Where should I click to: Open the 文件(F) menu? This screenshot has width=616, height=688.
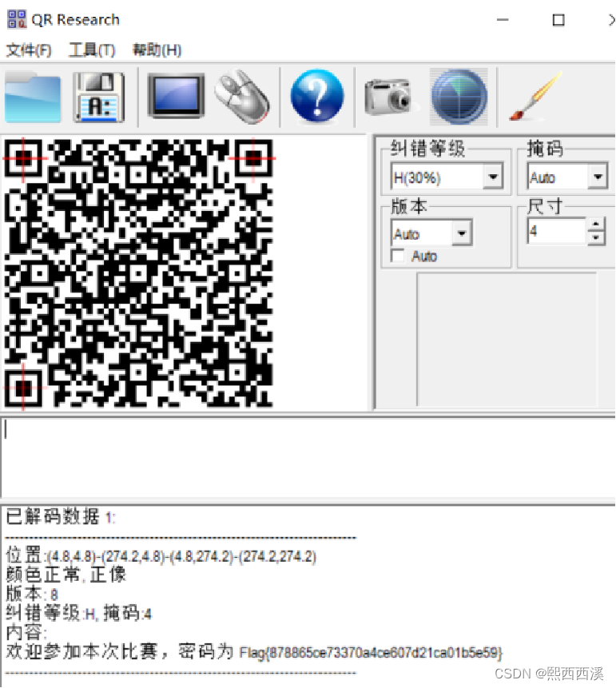pyautogui.click(x=29, y=50)
